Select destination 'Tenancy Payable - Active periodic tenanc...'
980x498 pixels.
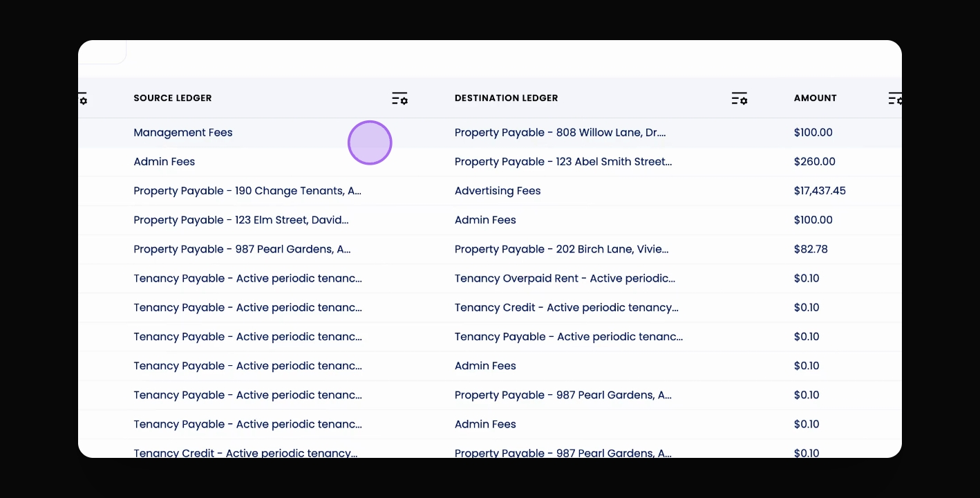click(x=569, y=337)
